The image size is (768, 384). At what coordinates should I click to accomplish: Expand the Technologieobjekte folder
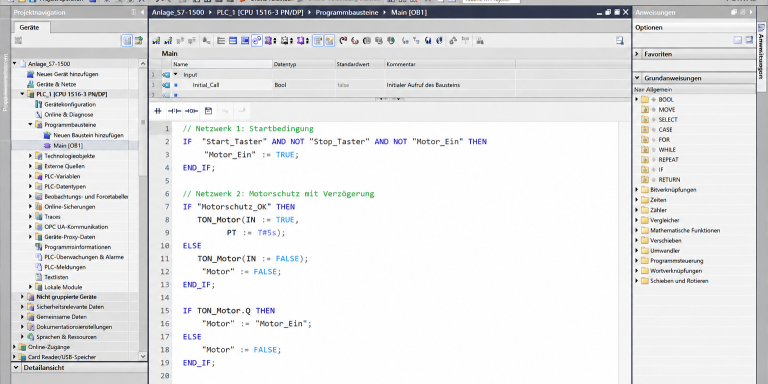(x=30, y=156)
